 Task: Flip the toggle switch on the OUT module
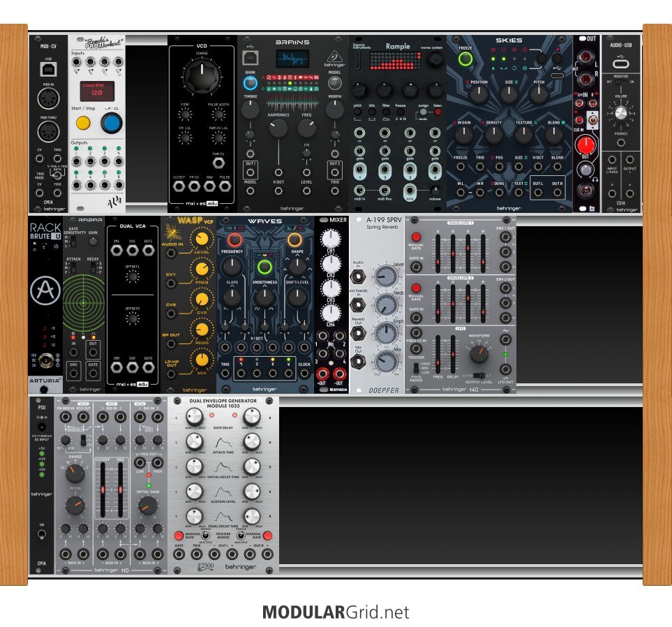592,120
